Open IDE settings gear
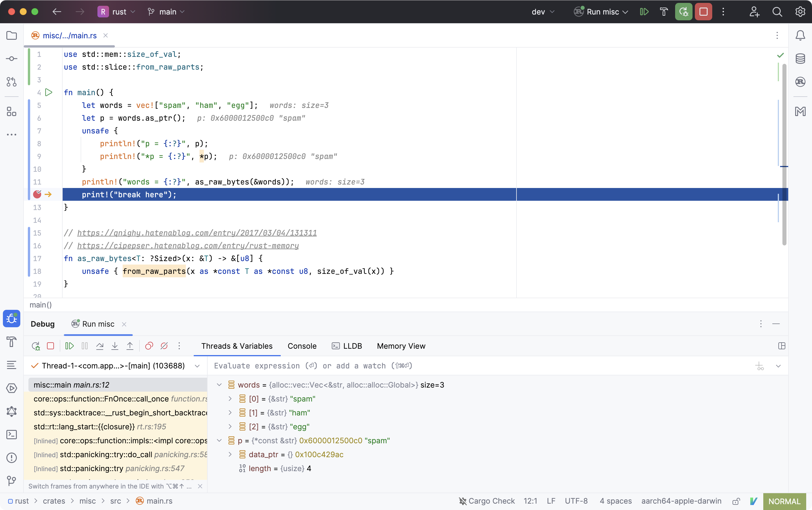This screenshot has width=812, height=510. point(800,12)
